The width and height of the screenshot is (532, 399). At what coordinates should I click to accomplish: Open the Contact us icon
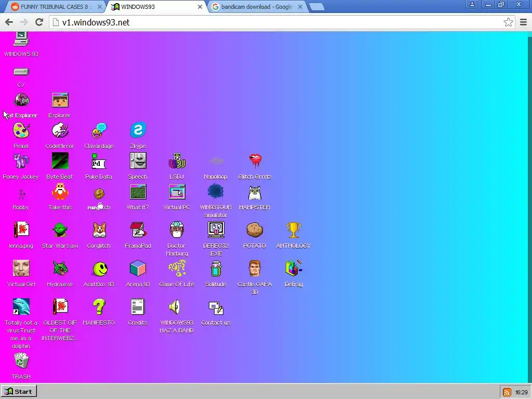coord(216,308)
